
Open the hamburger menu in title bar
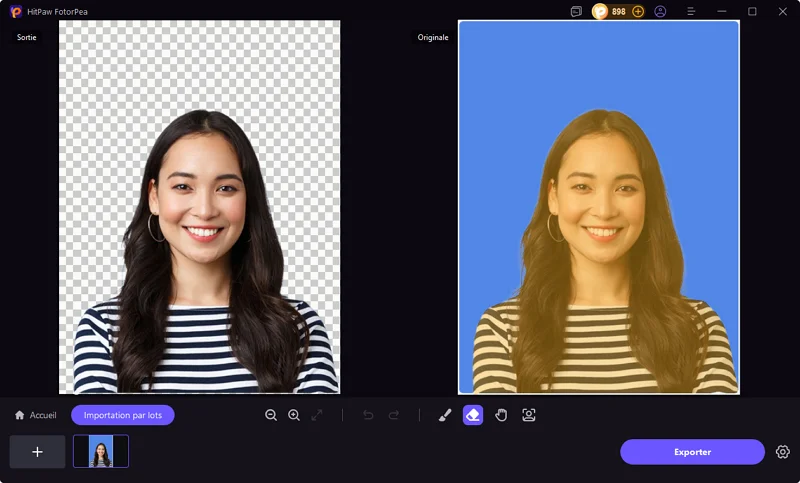pos(691,12)
